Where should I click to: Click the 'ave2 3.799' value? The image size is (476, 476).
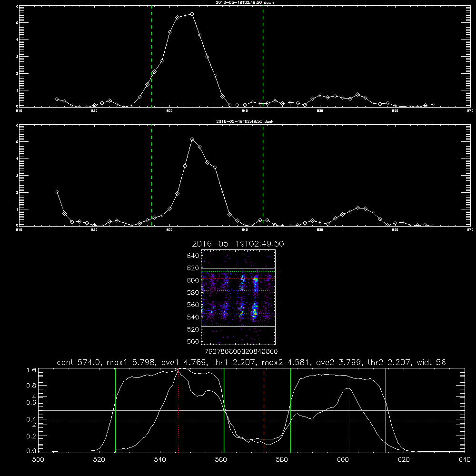339,362
